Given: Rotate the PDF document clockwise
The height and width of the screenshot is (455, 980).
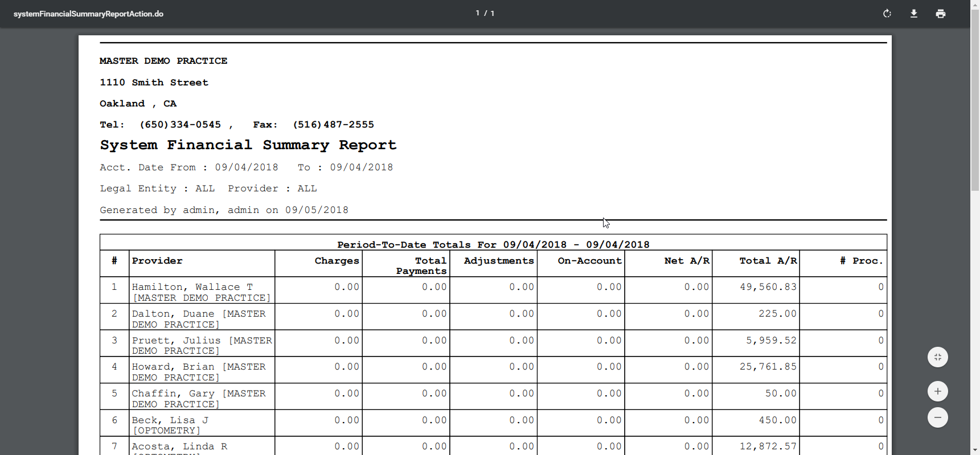Looking at the screenshot, I should (887, 14).
